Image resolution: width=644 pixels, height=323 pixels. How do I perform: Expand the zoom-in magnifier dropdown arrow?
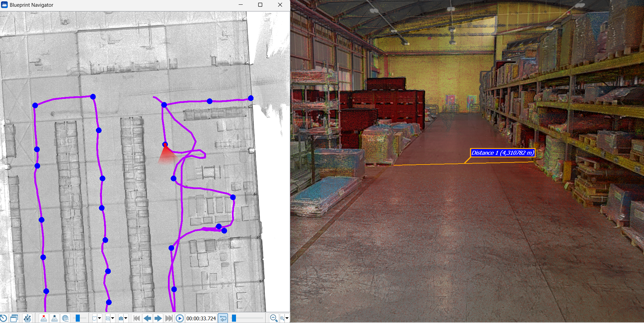click(287, 318)
